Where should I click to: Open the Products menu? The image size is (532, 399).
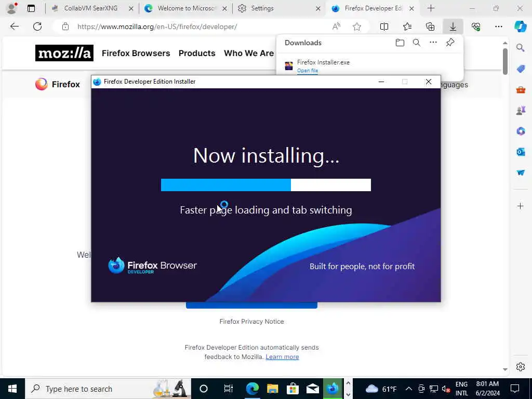[197, 54]
